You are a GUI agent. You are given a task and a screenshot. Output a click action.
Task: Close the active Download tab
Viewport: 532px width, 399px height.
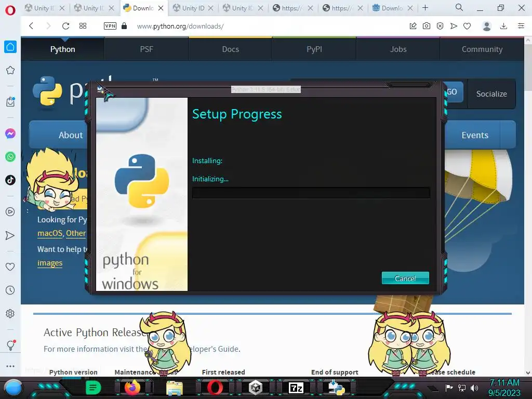(x=161, y=8)
